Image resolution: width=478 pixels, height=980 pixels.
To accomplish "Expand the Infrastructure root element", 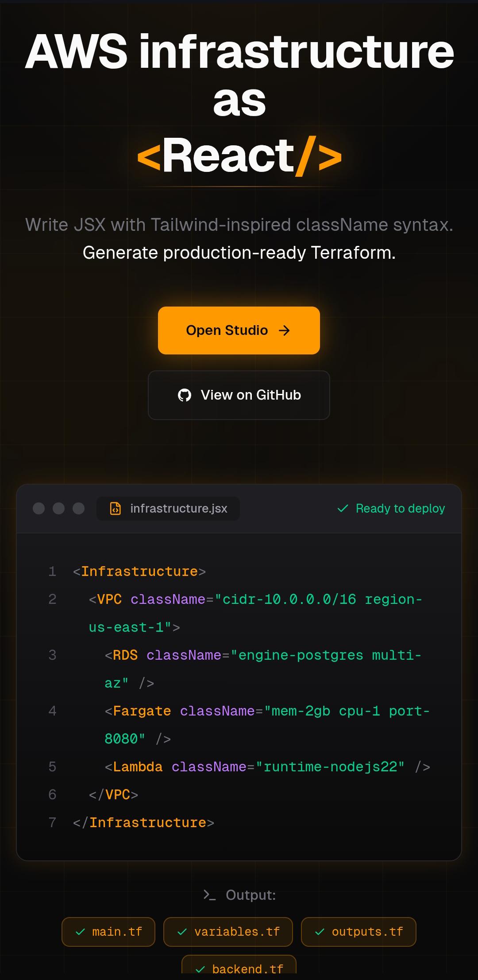I will tap(139, 571).
